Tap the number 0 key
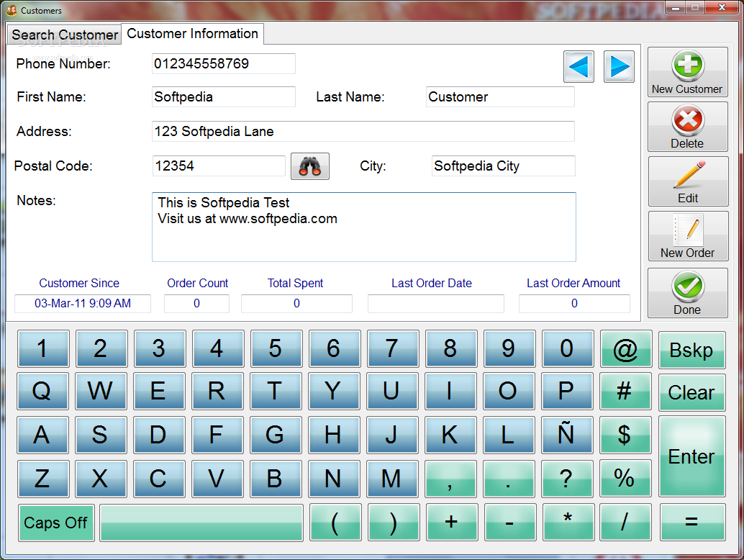 point(568,349)
